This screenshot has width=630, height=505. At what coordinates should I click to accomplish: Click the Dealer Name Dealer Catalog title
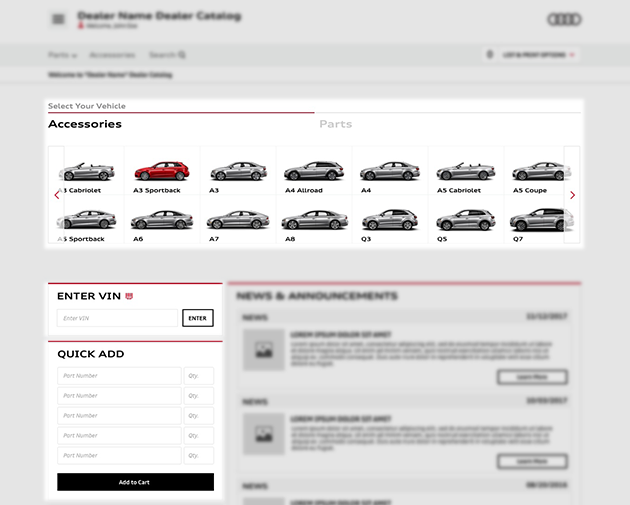pos(159,16)
